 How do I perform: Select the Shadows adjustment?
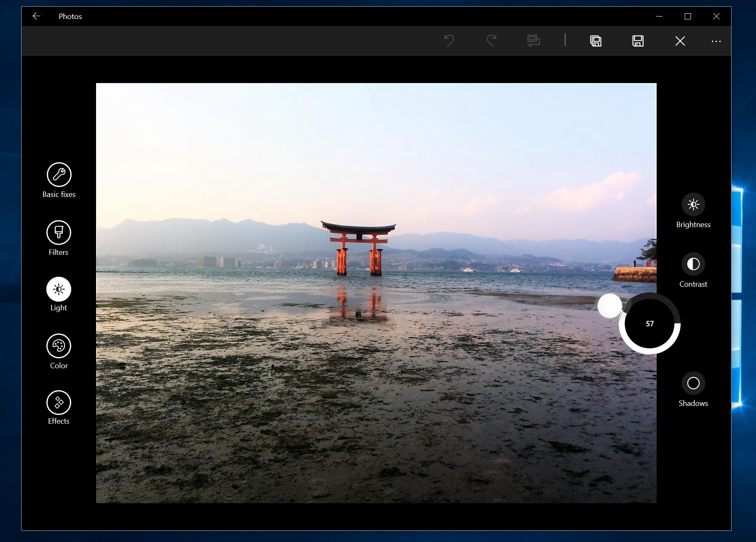point(693,384)
